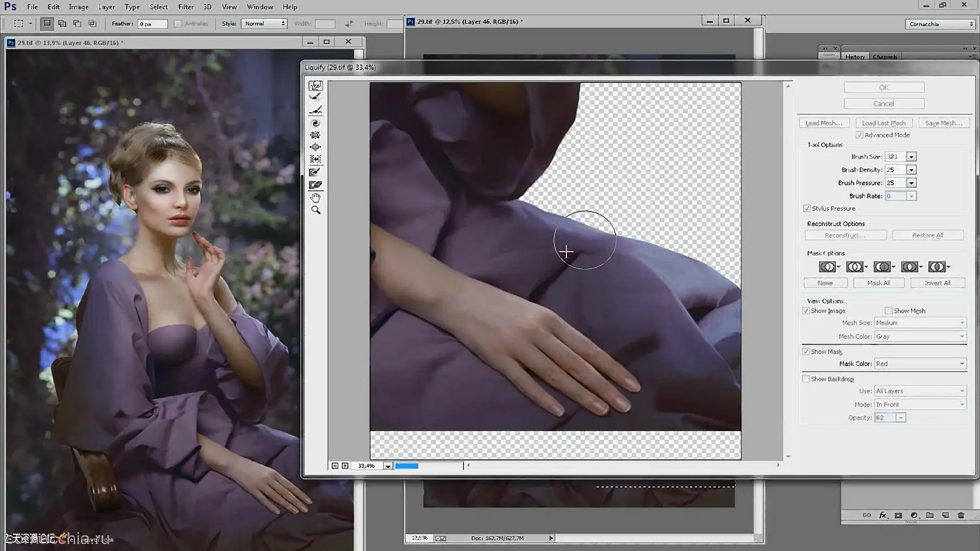This screenshot has height=551, width=980.
Task: Select the Forward Warp tool
Action: tap(315, 86)
